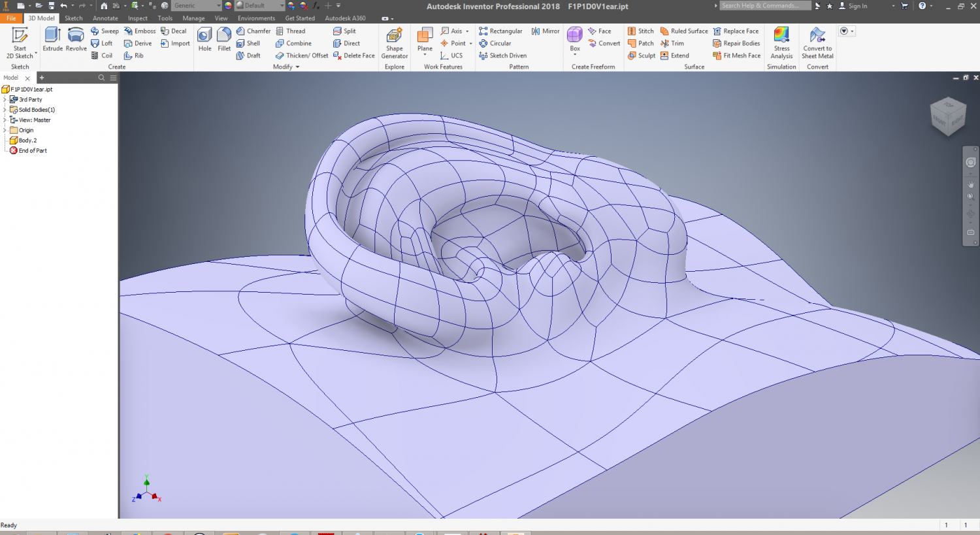The image size is (980, 535).
Task: Expand the View: Master node
Action: tap(5, 120)
